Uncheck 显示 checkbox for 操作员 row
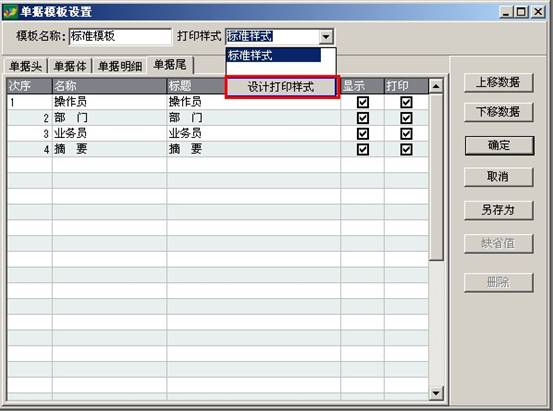Viewport: 553px width, 411px height. tap(363, 102)
